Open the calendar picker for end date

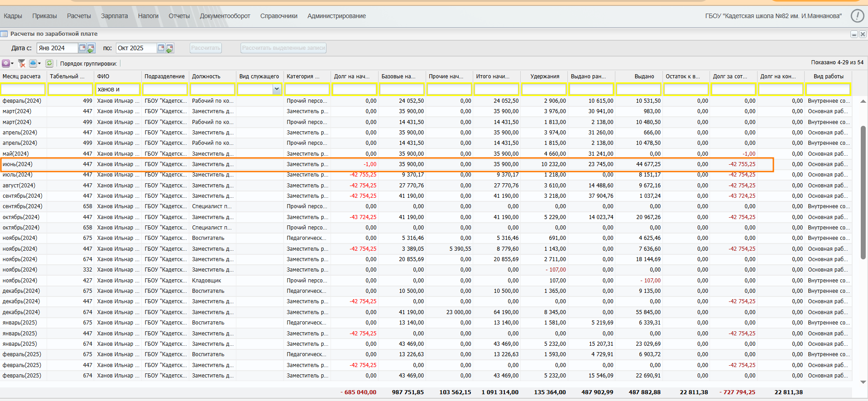tap(161, 48)
